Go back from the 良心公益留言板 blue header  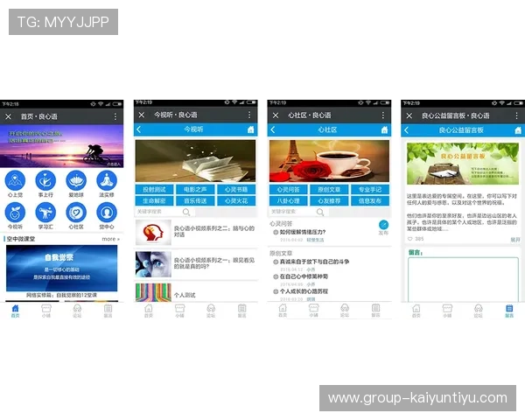click(406, 130)
